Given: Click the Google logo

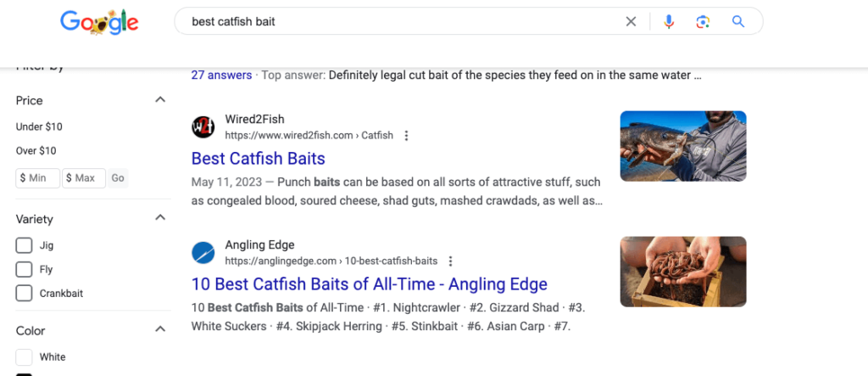Looking at the screenshot, I should [98, 22].
